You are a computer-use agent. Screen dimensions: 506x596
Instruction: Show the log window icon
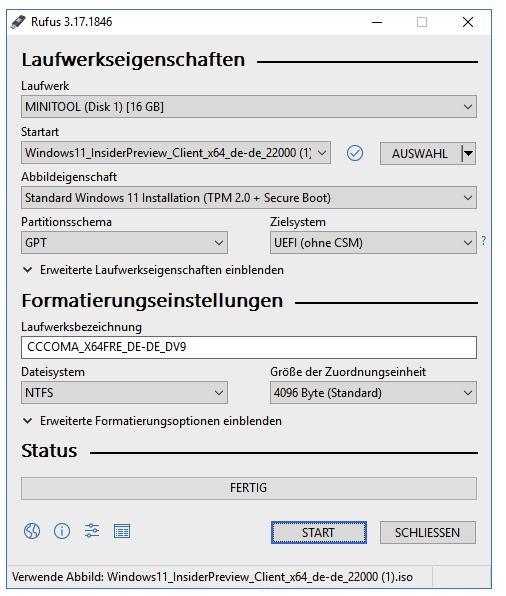point(122,531)
